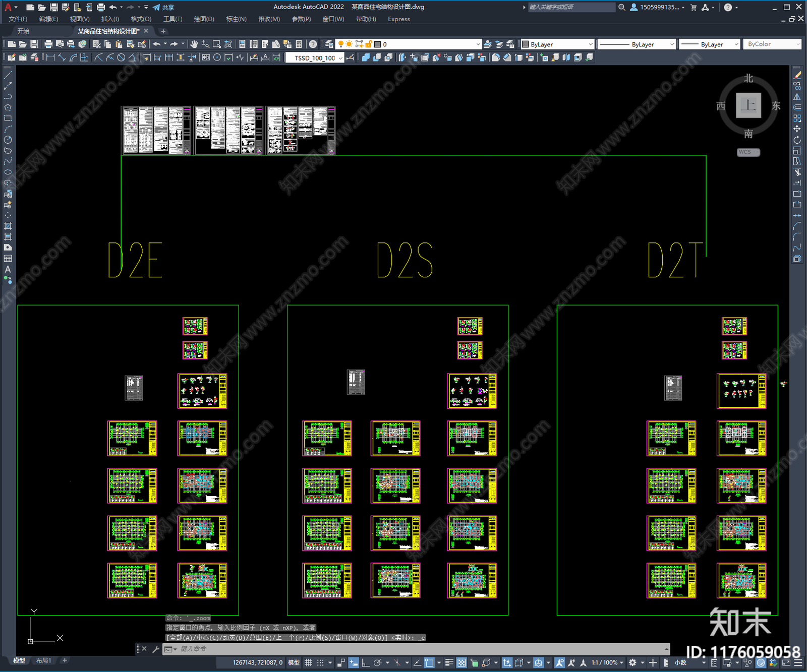Toggle polar tracking in status bar

[x=377, y=662]
